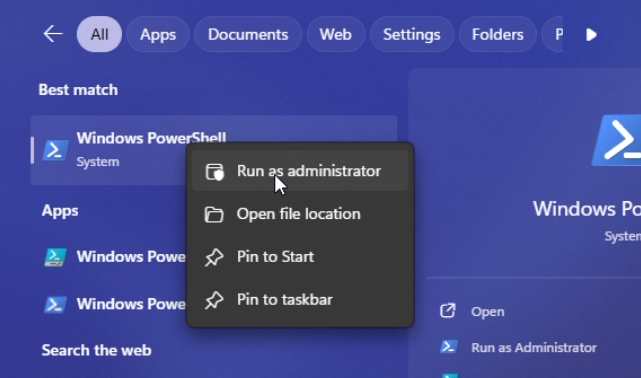Click the first Windows PowerShell ISE icon under Apps
641x378 pixels.
tap(55, 257)
